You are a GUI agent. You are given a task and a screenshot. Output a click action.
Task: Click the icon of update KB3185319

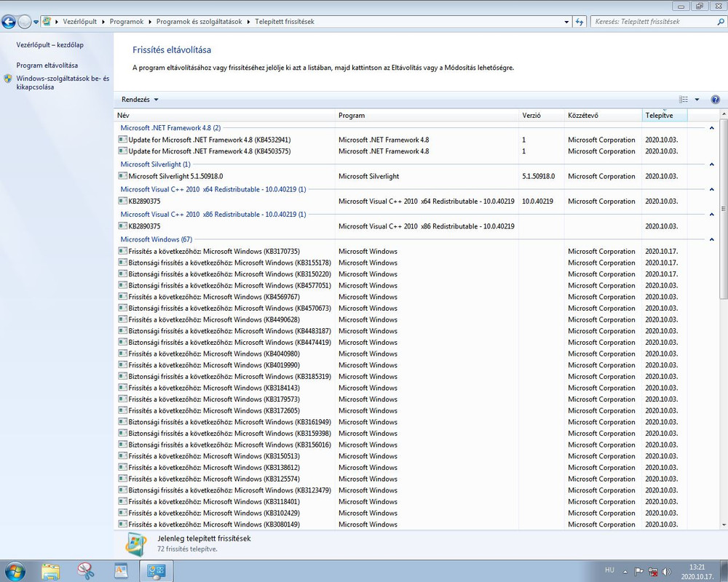pyautogui.click(x=122, y=376)
